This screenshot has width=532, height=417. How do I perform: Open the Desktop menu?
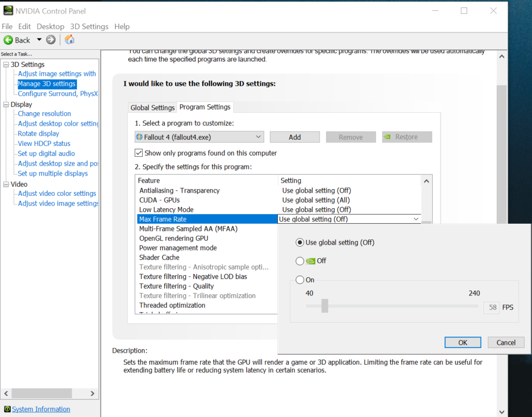[x=50, y=26]
